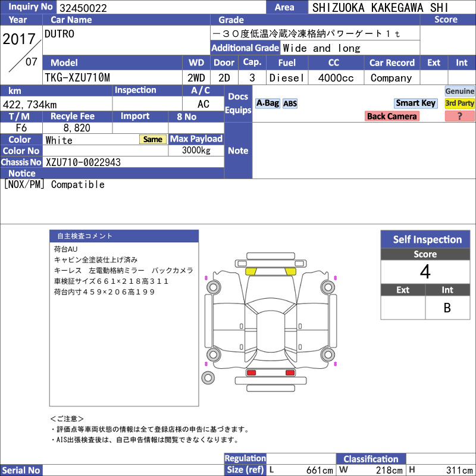476x476 pixels.
Task: Click the 2WD drive cell
Action: point(196,78)
